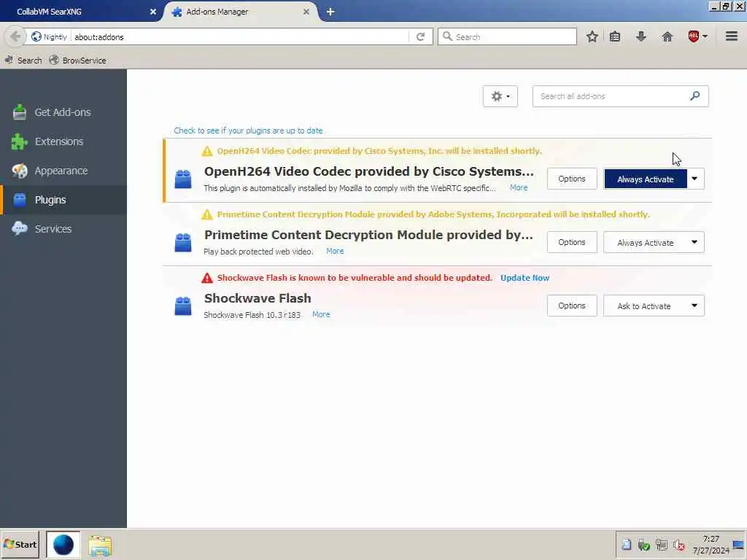Switch to CollabVM SearXNG tab
The height and width of the screenshot is (560, 747).
pyautogui.click(x=81, y=12)
